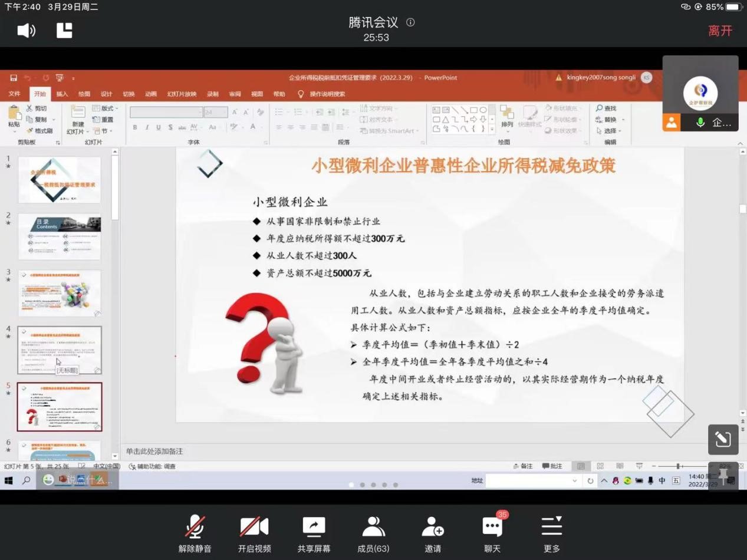Open the 版式 layout dropdown
Screen dimensions: 747x560
pos(106,108)
